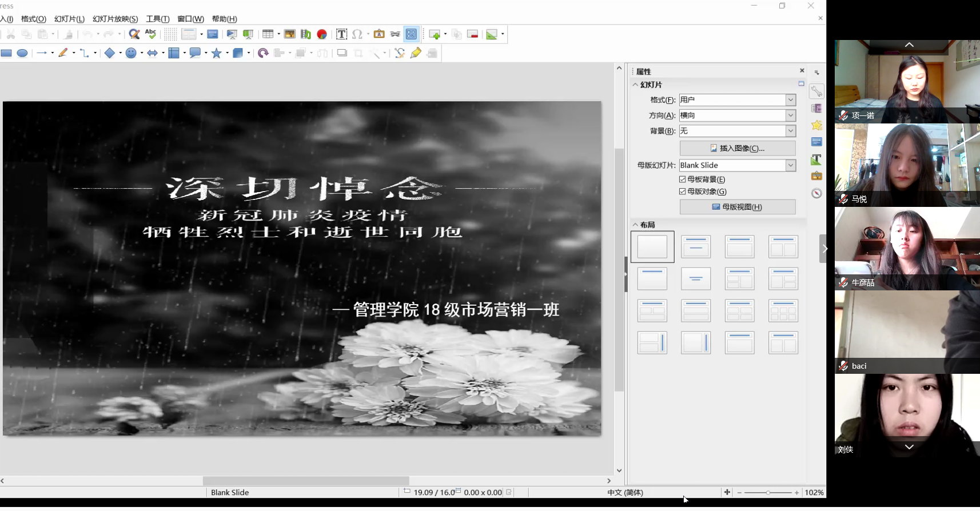Click the 插入图像 button
This screenshot has width=980, height=511.
tap(737, 148)
